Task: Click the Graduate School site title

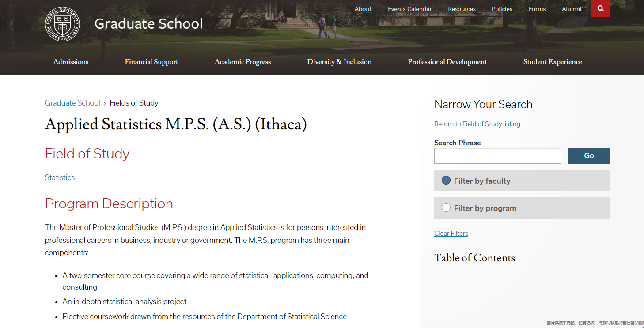Action: click(148, 23)
